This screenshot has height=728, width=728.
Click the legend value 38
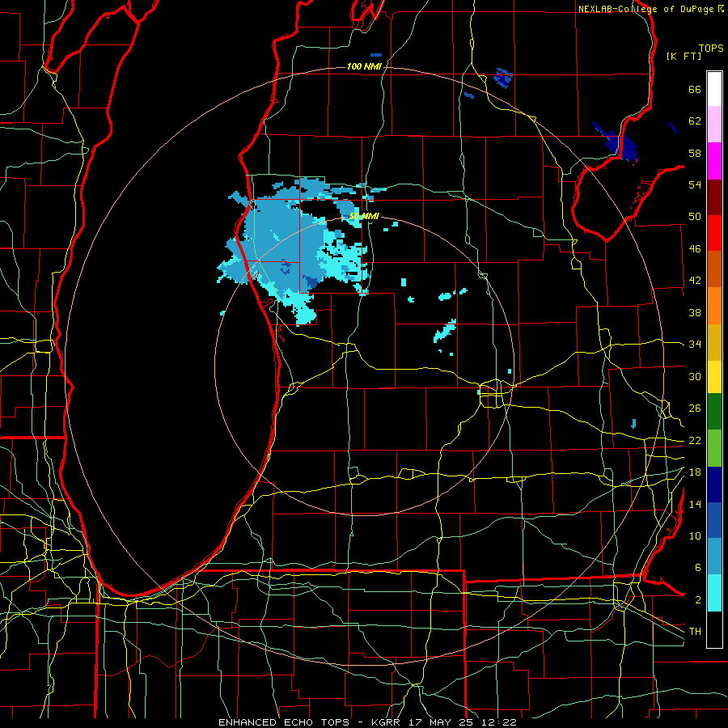tap(695, 312)
